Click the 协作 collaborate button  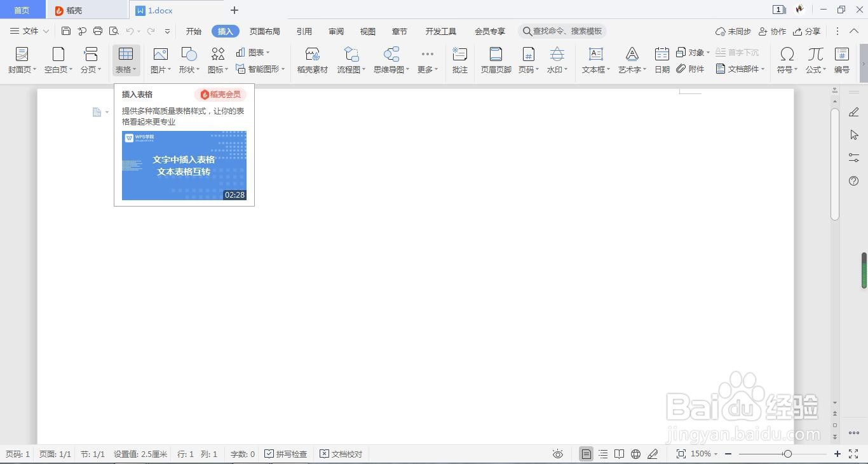click(x=772, y=31)
